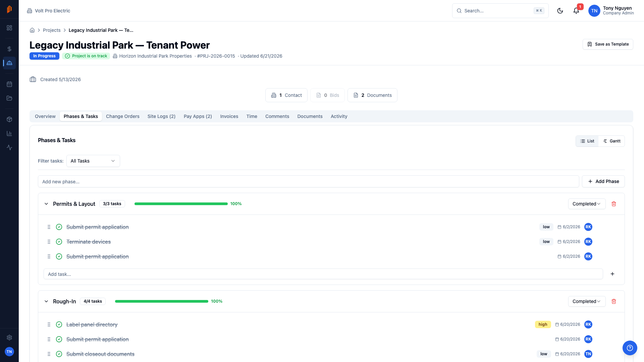Open the dashboard grid icon in sidebar

point(9,28)
